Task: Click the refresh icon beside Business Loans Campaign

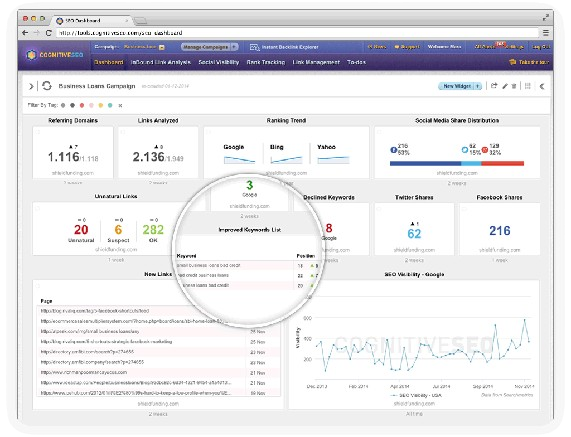Action: pos(47,86)
